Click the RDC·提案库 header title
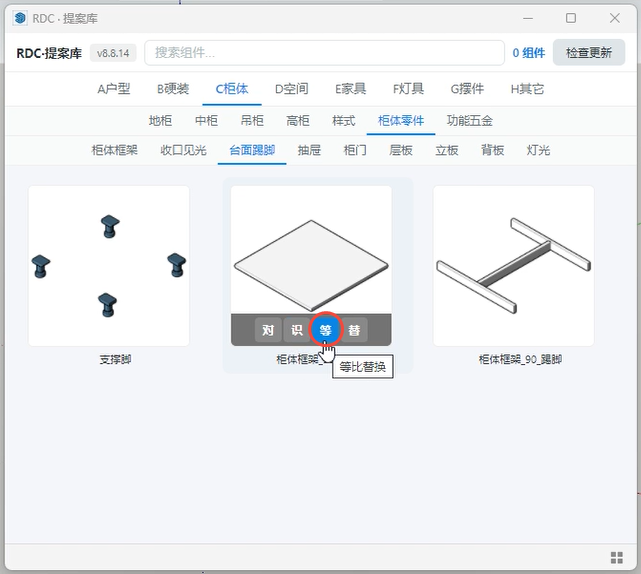641x574 pixels. coord(49,53)
